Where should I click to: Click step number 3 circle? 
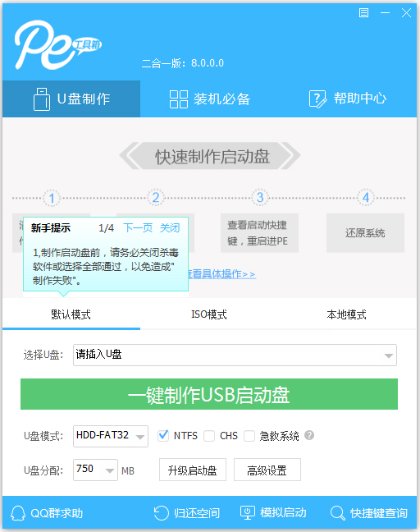(x=260, y=198)
